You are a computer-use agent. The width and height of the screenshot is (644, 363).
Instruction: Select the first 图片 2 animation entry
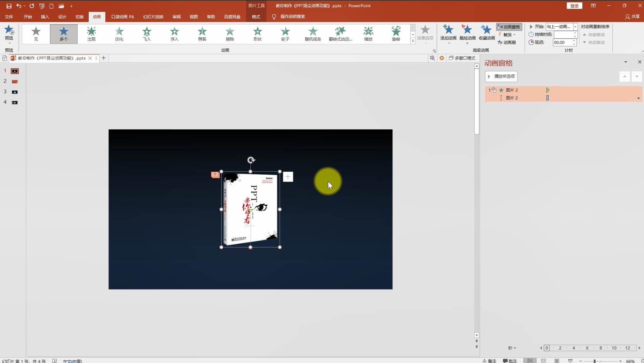point(563,90)
